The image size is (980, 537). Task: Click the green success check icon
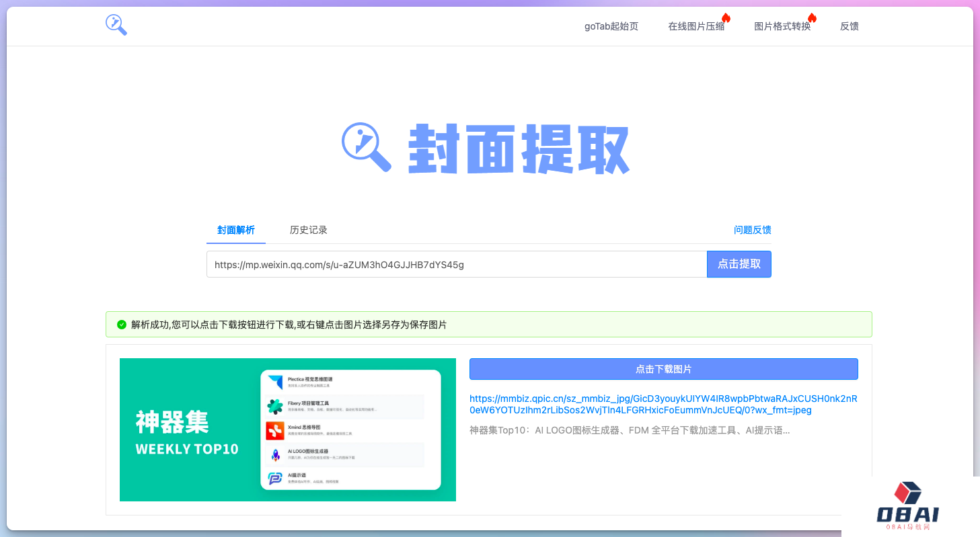tap(122, 325)
